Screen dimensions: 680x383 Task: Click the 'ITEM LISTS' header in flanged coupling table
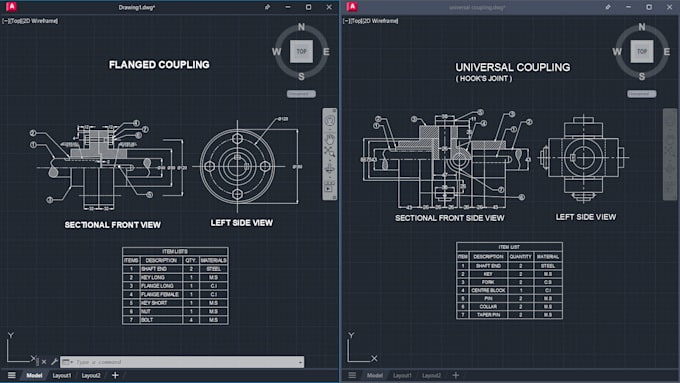(175, 252)
